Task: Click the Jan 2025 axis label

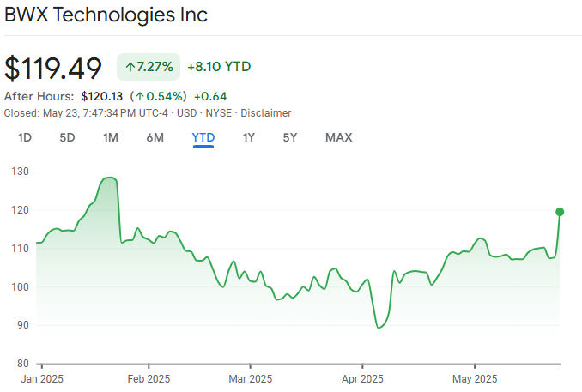Action: coord(43,378)
